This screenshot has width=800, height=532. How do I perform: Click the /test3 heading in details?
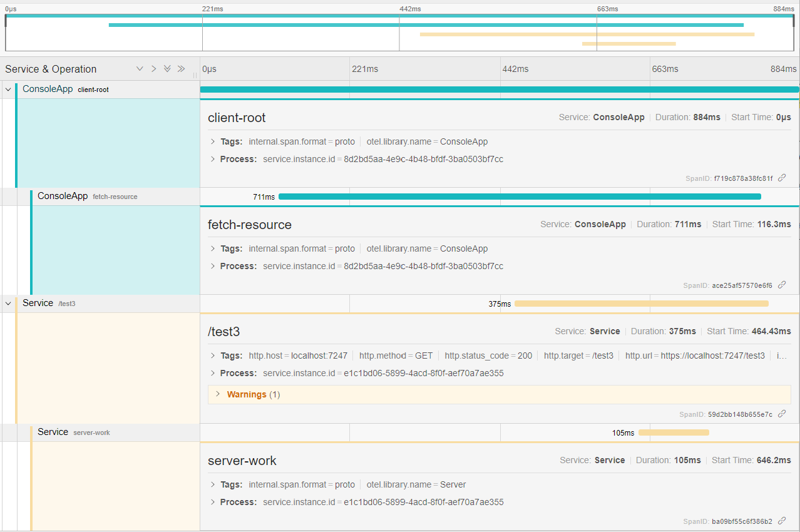point(223,332)
